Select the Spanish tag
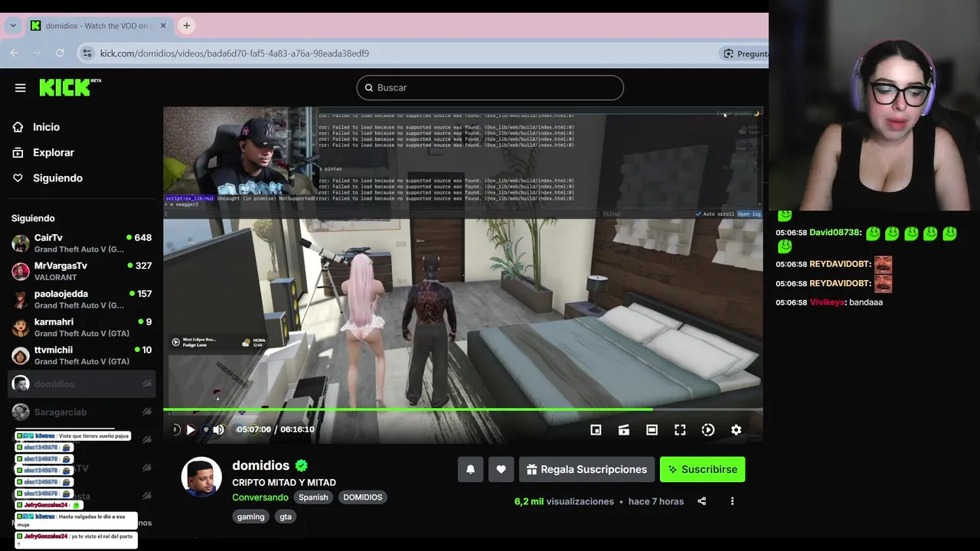This screenshot has height=551, width=980. coord(313,497)
